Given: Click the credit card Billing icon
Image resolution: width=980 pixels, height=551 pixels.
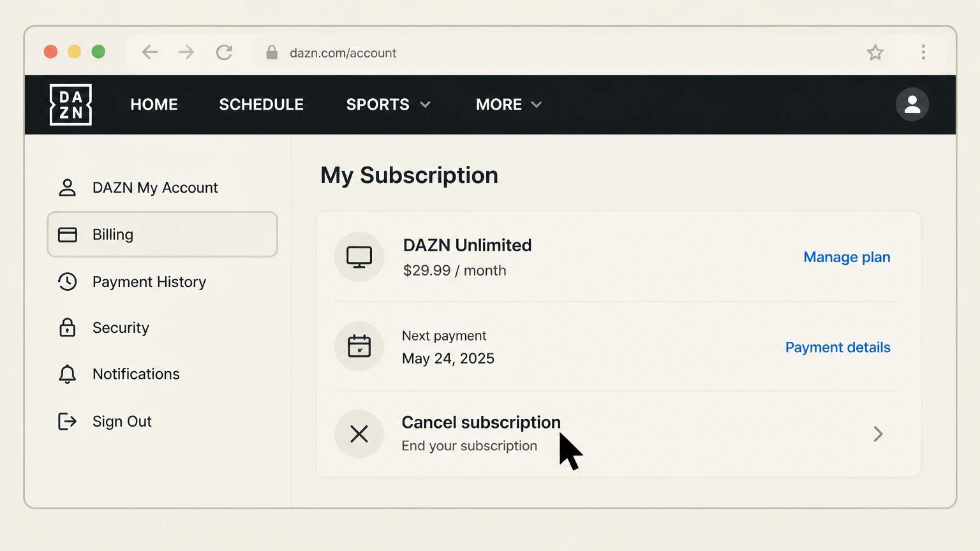Looking at the screenshot, I should (68, 235).
